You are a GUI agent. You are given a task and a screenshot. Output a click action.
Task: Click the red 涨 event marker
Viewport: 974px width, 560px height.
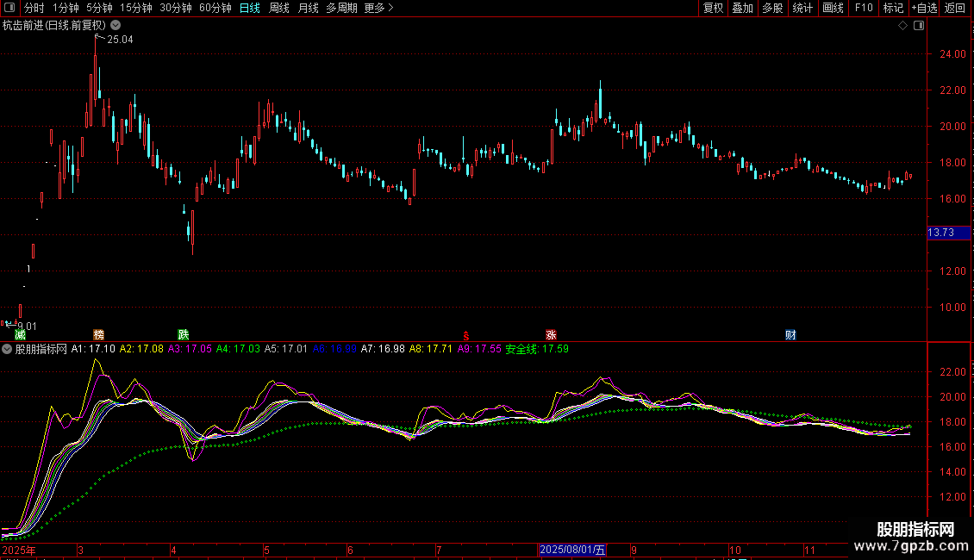(x=551, y=334)
